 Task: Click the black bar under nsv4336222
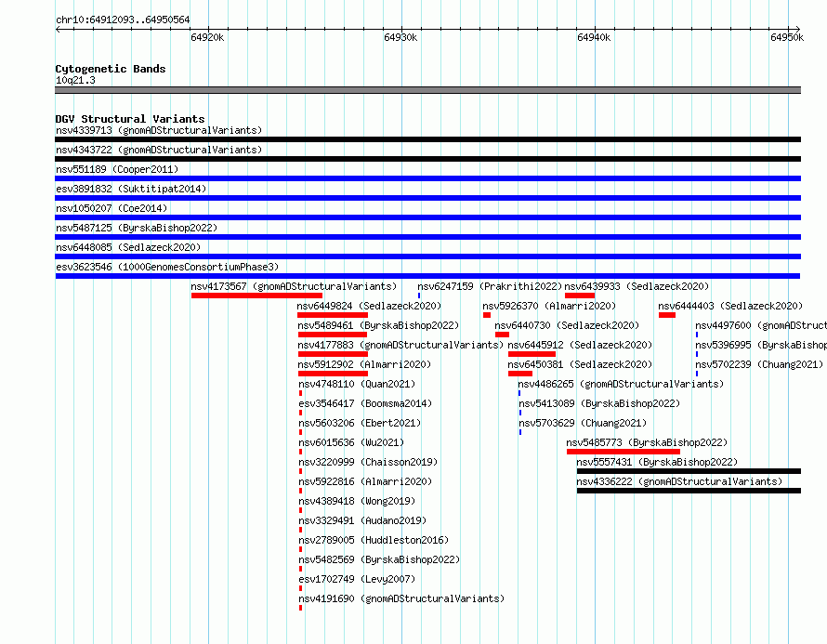(689, 491)
